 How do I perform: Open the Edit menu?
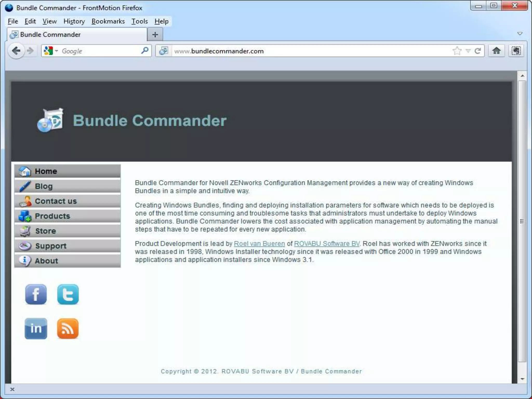point(30,21)
